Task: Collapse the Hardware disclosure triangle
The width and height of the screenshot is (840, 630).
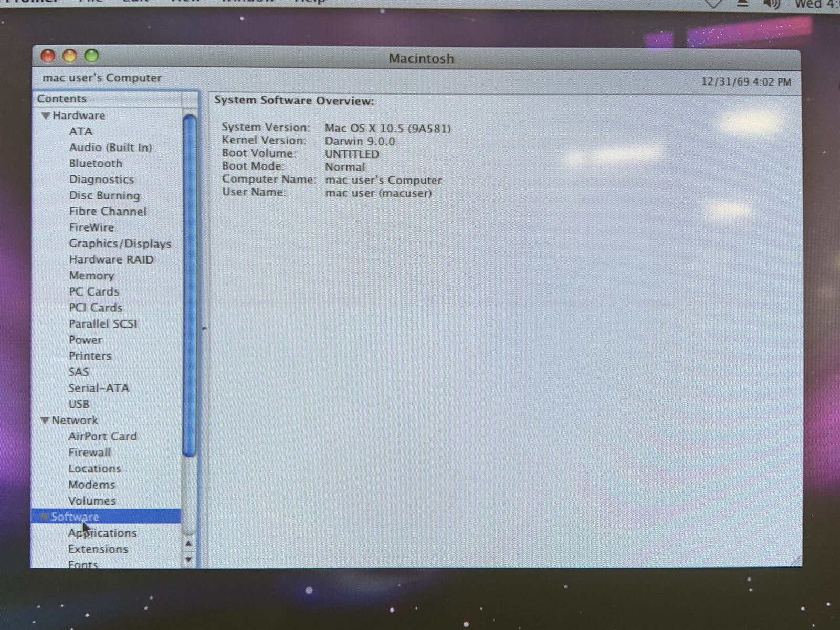Action: point(46,115)
